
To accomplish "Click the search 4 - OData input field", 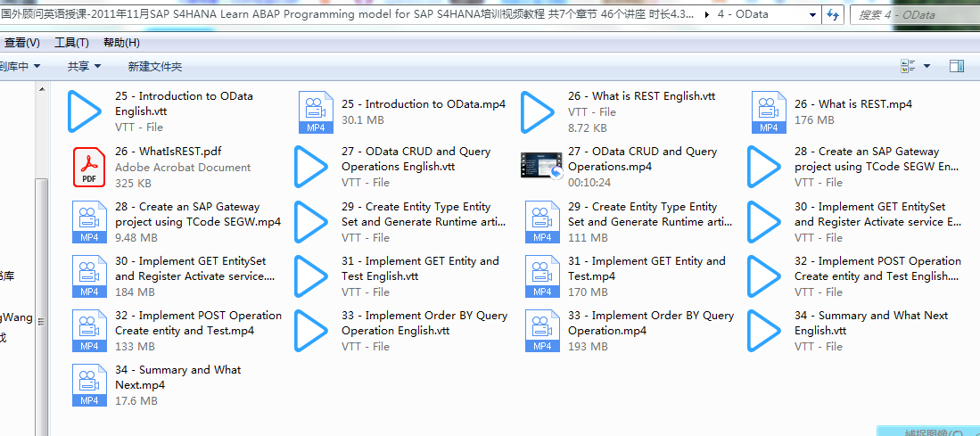I will coord(915,15).
